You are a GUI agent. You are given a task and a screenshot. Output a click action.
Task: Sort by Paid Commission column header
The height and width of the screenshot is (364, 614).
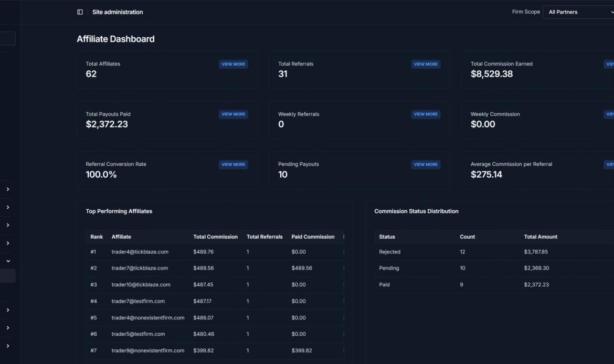pyautogui.click(x=313, y=237)
